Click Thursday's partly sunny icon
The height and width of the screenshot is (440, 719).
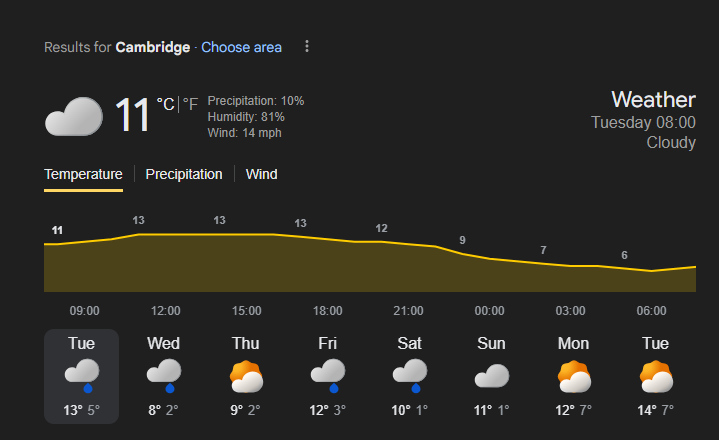pyautogui.click(x=246, y=376)
